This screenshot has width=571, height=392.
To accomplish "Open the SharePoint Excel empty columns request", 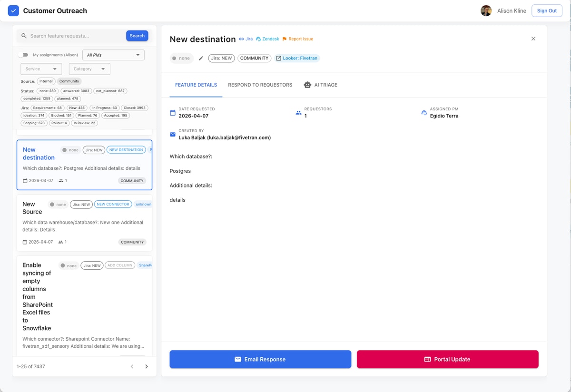I will pyautogui.click(x=85, y=306).
